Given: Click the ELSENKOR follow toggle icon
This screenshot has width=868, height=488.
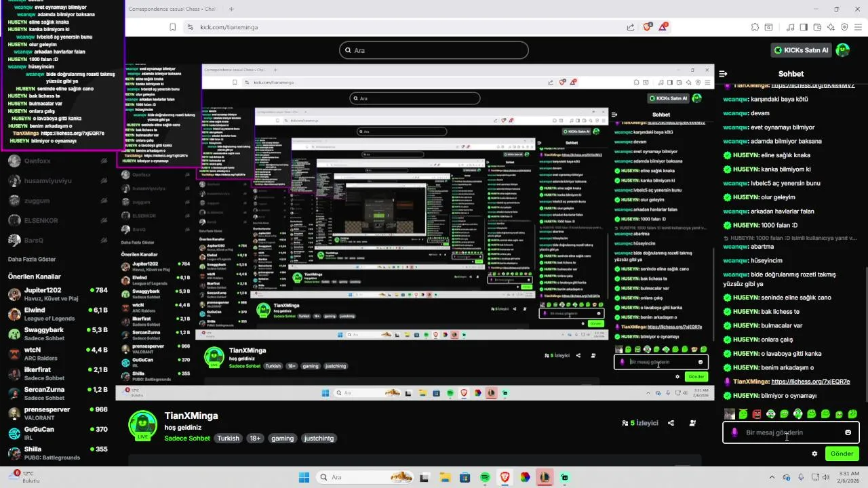Looking at the screenshot, I should click(104, 220).
